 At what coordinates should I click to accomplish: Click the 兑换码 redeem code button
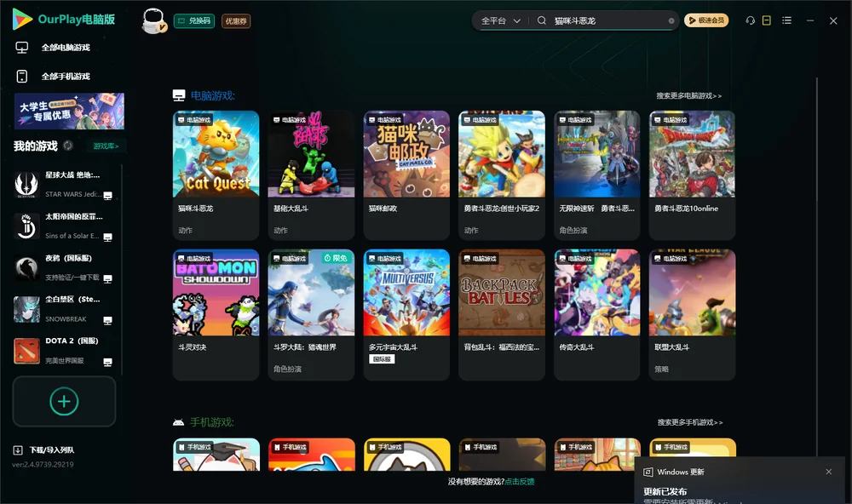(194, 20)
